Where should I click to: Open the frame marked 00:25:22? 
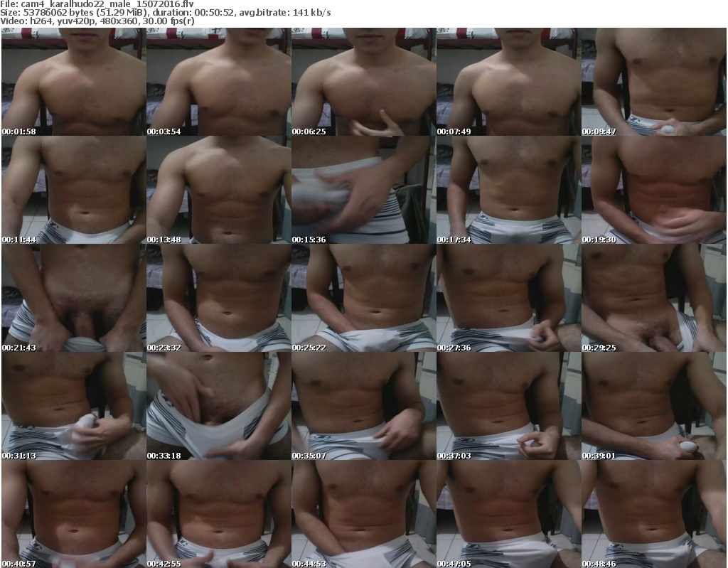(363, 298)
